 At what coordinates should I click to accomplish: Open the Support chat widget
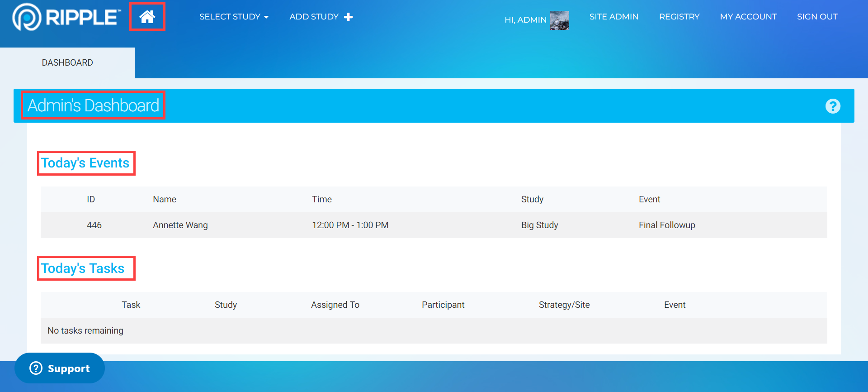pyautogui.click(x=60, y=368)
